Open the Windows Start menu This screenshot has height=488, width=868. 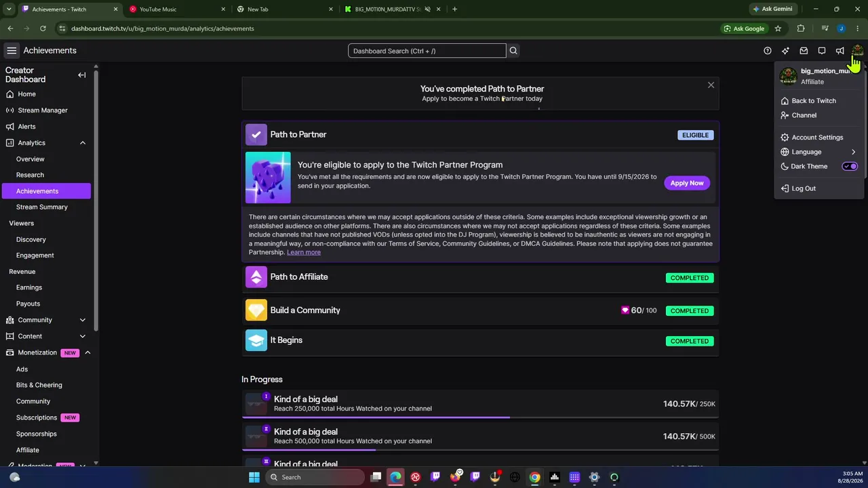pos(254,477)
